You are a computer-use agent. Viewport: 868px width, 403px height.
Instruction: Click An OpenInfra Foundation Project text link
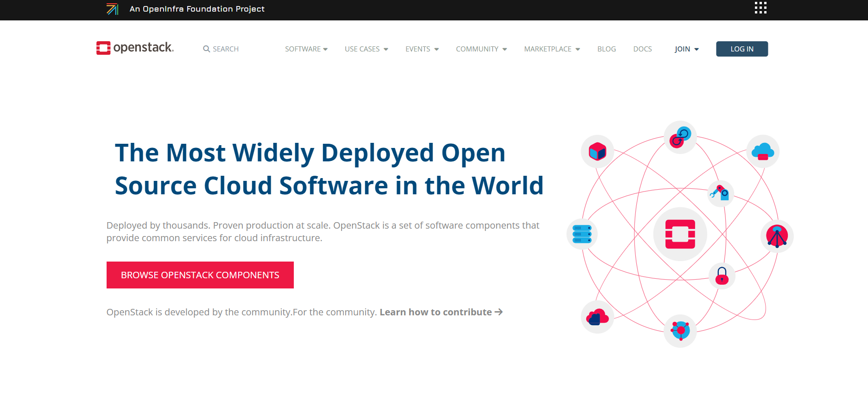[x=197, y=9]
